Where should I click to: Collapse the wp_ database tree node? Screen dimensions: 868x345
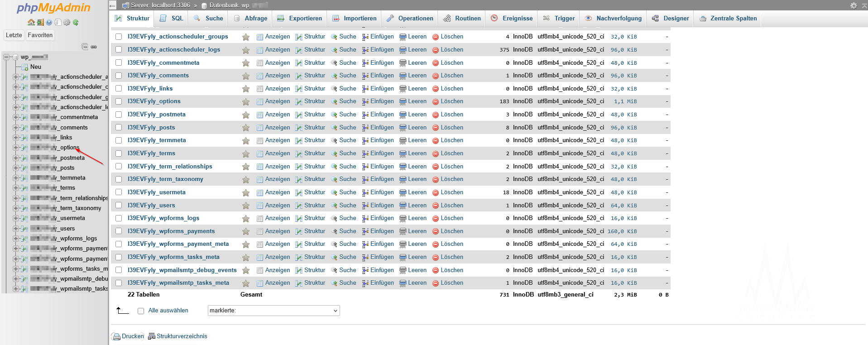(7, 57)
